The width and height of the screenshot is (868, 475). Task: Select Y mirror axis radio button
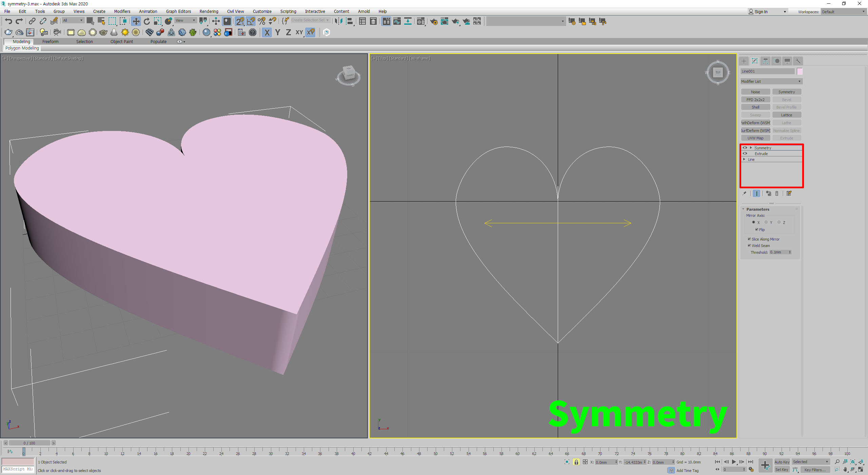pyautogui.click(x=766, y=223)
